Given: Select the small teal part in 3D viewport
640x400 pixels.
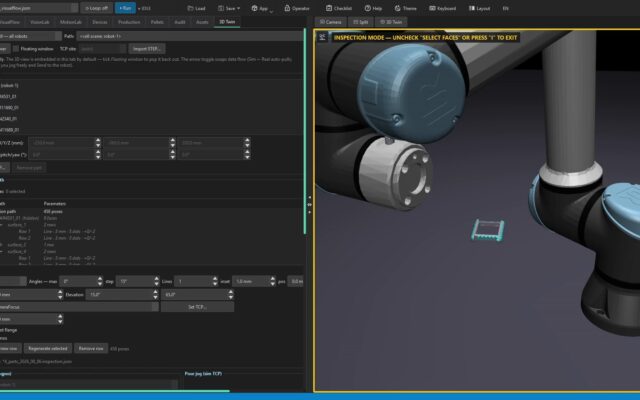Looking at the screenshot, I should [488, 231].
